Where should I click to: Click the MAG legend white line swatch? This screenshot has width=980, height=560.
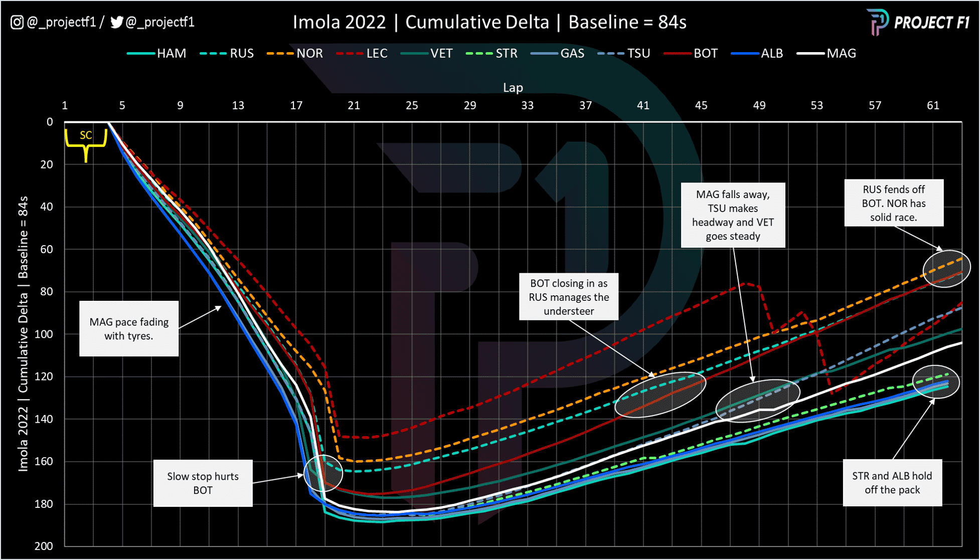point(810,54)
